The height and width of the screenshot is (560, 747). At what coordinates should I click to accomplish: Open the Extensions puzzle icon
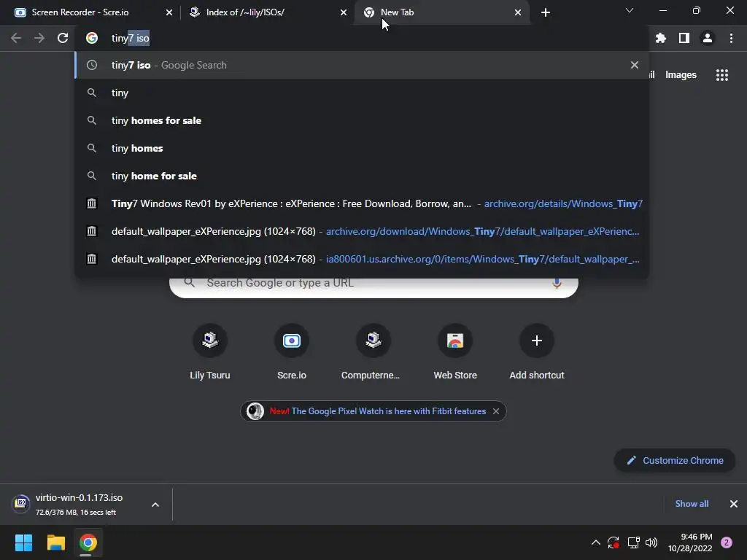(x=660, y=38)
